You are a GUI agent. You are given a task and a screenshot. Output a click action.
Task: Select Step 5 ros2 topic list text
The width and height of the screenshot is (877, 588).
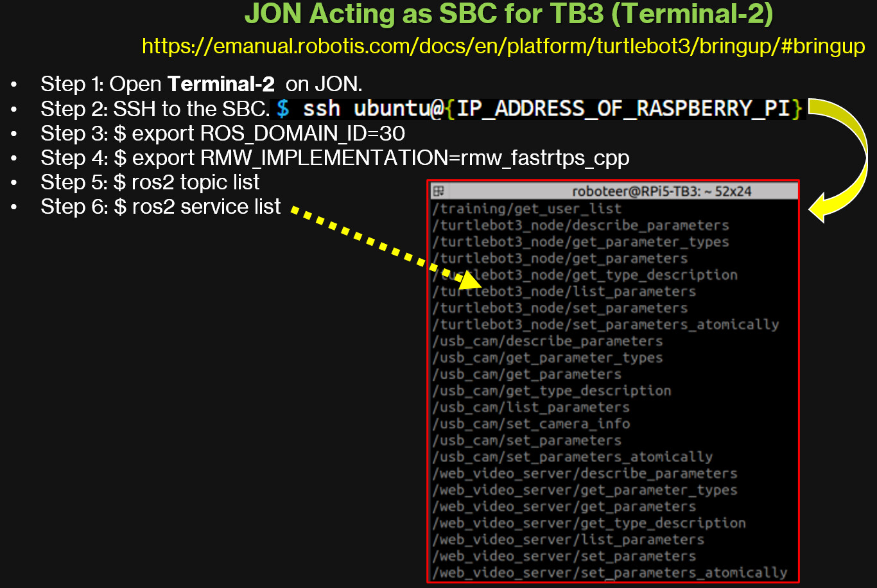coord(150,182)
